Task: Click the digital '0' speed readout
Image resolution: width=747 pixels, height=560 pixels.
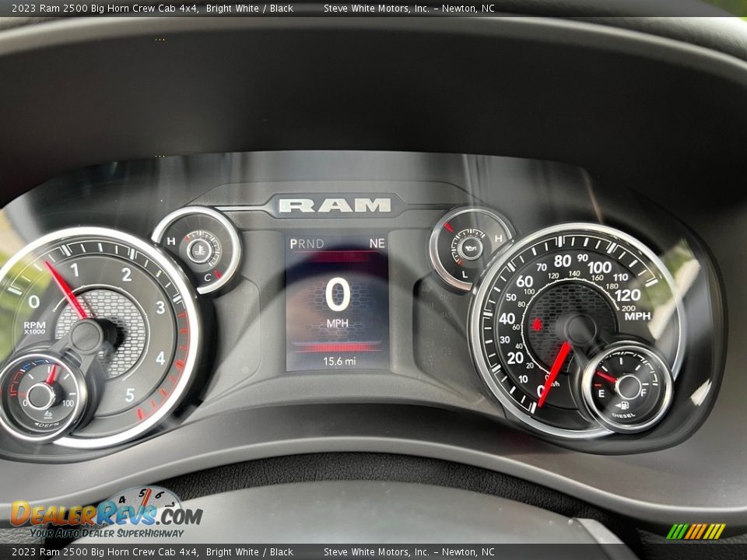Action: point(338,295)
